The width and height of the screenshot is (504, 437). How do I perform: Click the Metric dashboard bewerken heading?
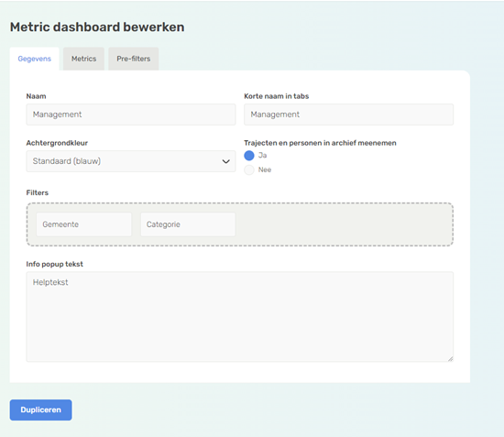pos(97,27)
